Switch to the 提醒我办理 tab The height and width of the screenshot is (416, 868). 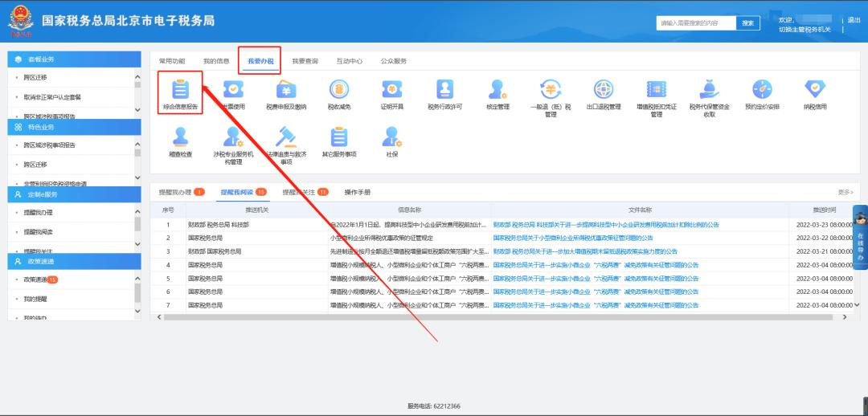click(181, 192)
